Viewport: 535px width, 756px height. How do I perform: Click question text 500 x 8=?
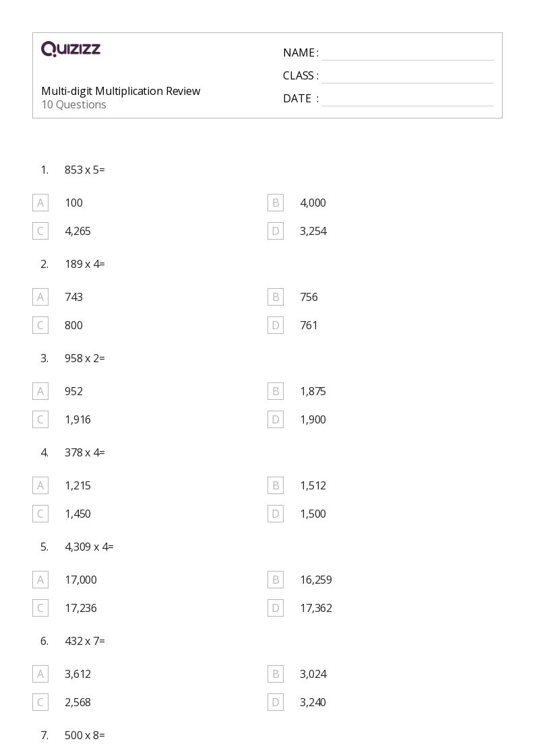pyautogui.click(x=85, y=735)
